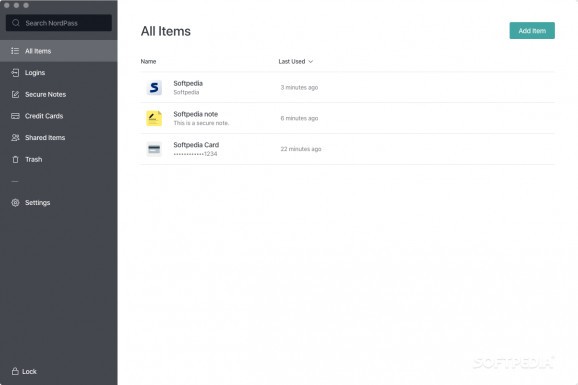The height and width of the screenshot is (385, 578).
Task: Open the Softpedia login item name
Action: point(188,83)
